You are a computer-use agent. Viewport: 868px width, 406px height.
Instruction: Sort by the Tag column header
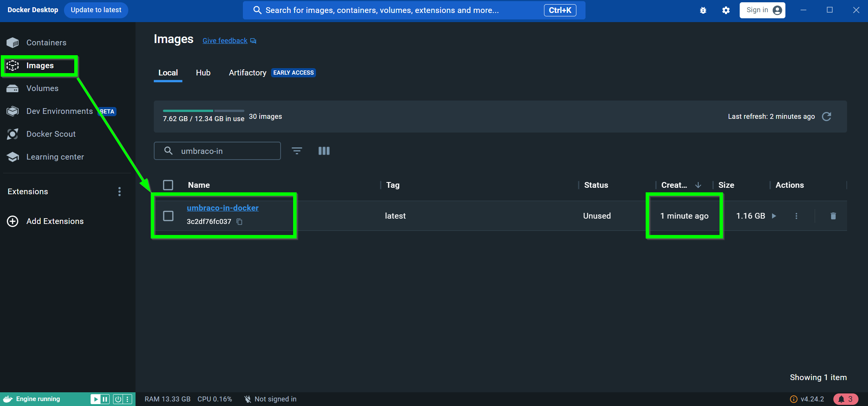393,185
